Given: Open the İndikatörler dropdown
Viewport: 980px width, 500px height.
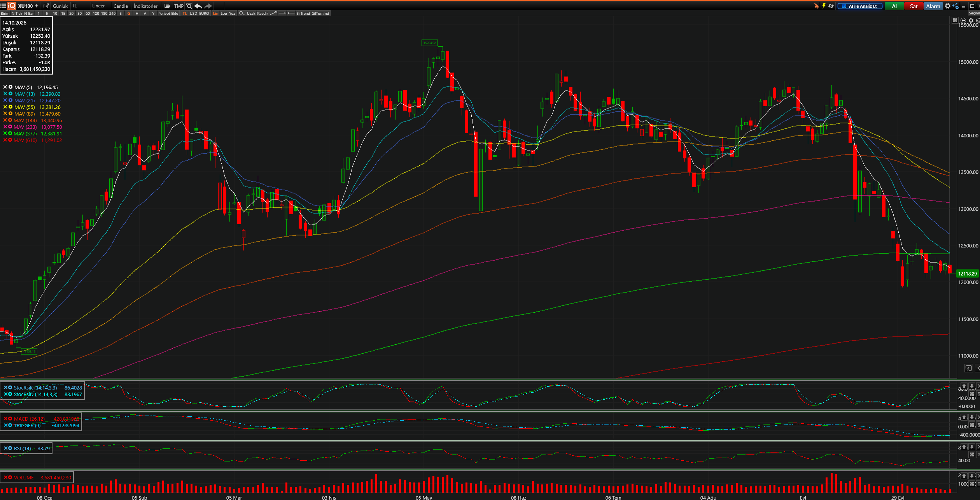Looking at the screenshot, I should [x=146, y=6].
